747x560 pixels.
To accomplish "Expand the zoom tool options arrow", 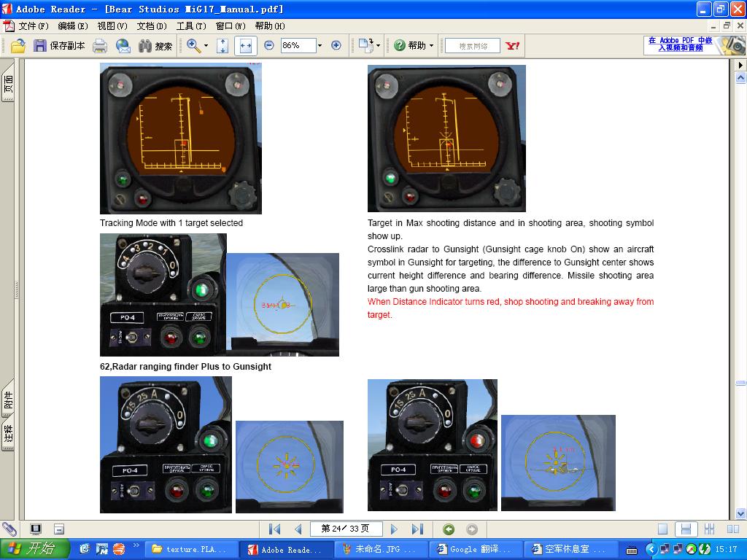I will (x=206, y=46).
